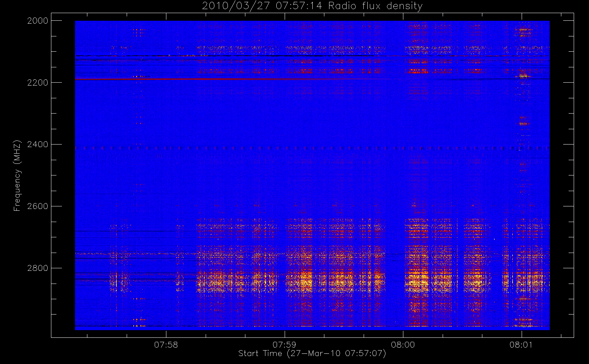Click the 08:00 time tick label
The width and height of the screenshot is (589, 364).
(403, 345)
